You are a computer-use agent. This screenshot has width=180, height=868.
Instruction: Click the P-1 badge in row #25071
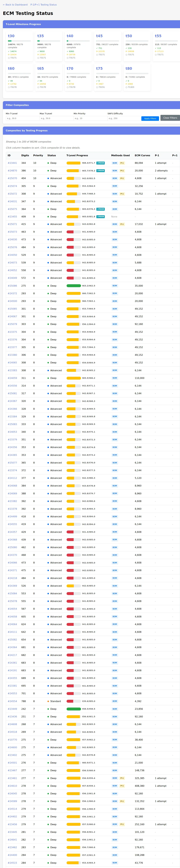click(x=122, y=224)
